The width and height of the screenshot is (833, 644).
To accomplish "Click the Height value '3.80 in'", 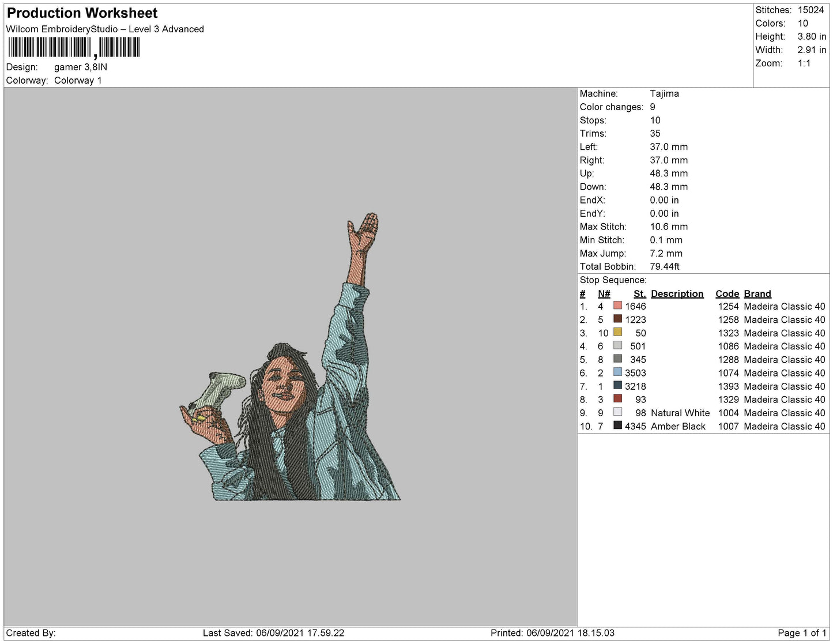I will [812, 36].
